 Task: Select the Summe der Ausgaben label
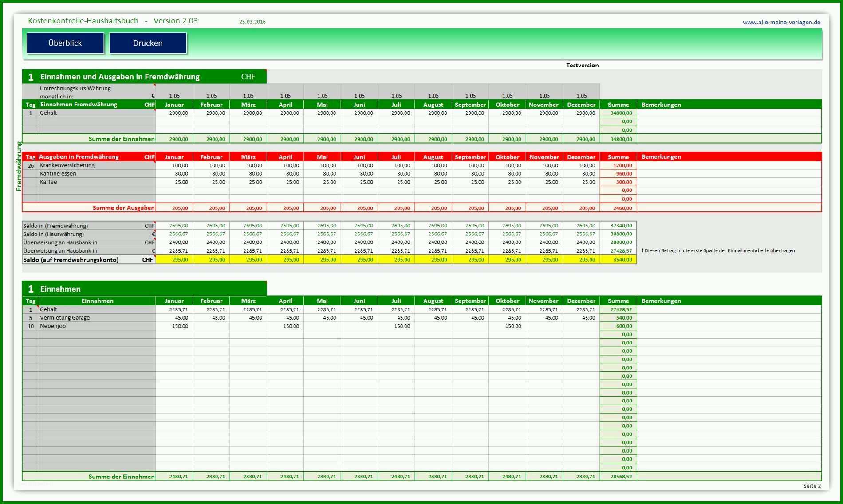click(x=123, y=208)
